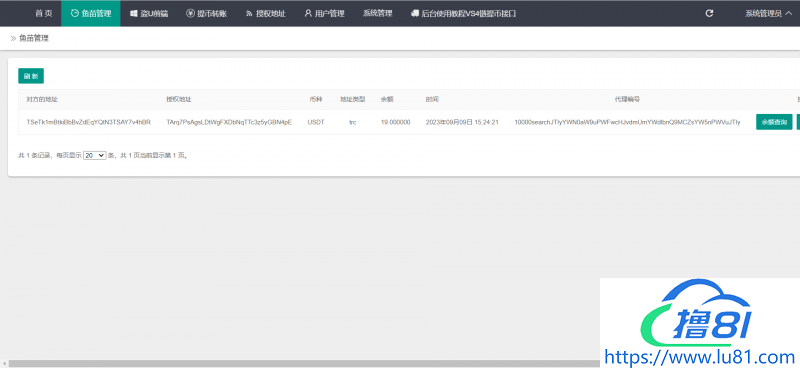Open the per-page 20 rows dropdown
This screenshot has width=800, height=368.
pyautogui.click(x=95, y=156)
